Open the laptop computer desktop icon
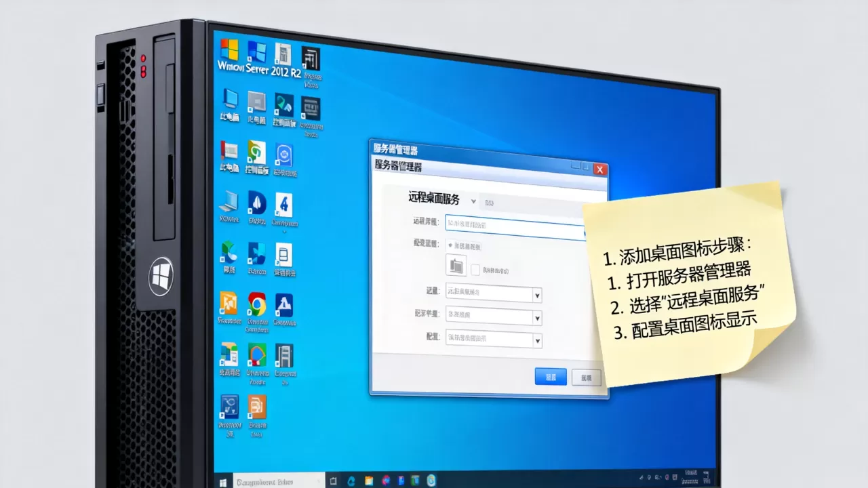 (x=229, y=202)
